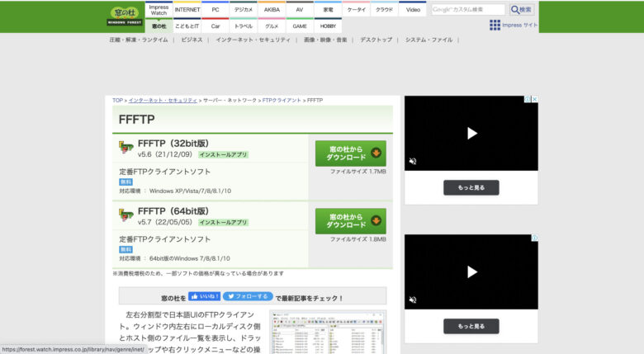This screenshot has height=354, width=644.
Task: Click もっと見る under lower ad
Action: [471, 327]
